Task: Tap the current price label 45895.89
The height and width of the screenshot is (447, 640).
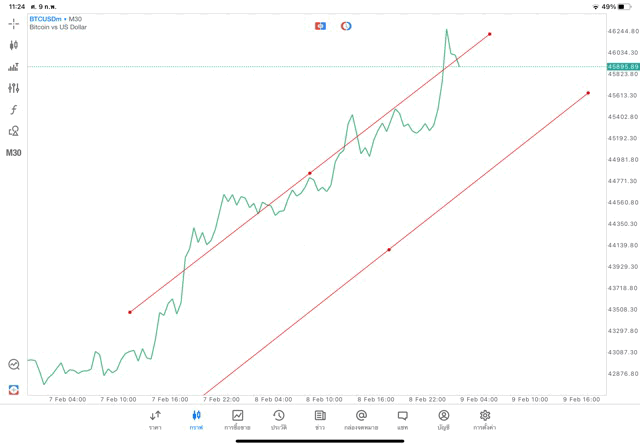Action: click(621, 67)
